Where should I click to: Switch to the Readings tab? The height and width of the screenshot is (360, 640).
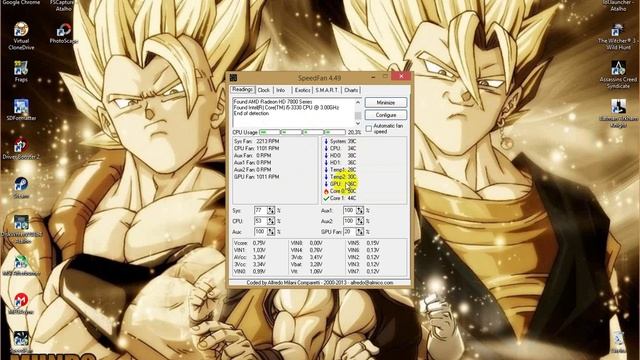[x=242, y=89]
